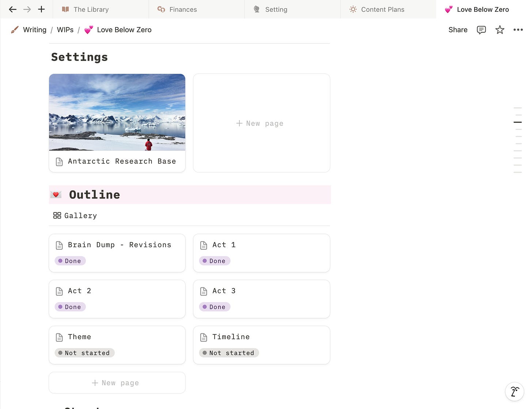Click the Share button
This screenshot has height=409, width=532.
tap(458, 30)
